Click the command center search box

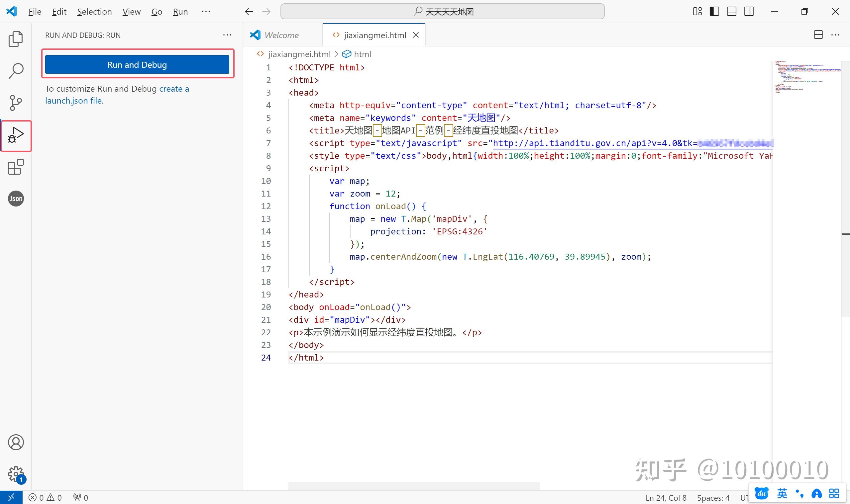(442, 12)
